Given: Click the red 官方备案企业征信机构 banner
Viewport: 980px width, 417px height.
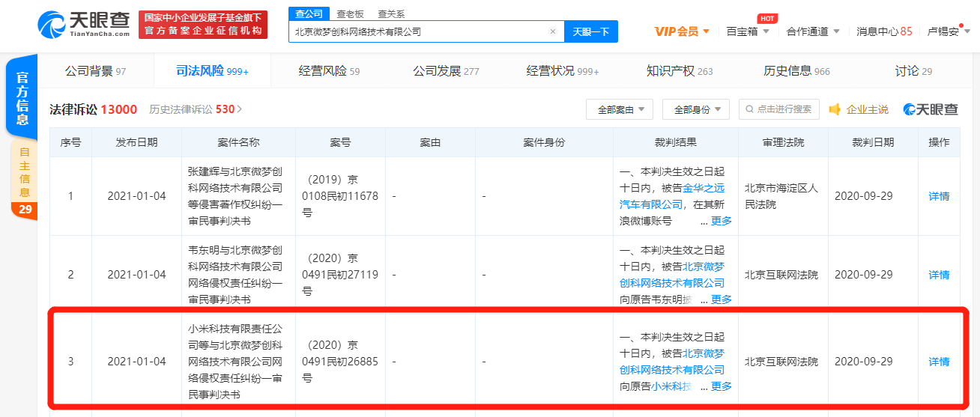Looking at the screenshot, I should click(x=203, y=24).
